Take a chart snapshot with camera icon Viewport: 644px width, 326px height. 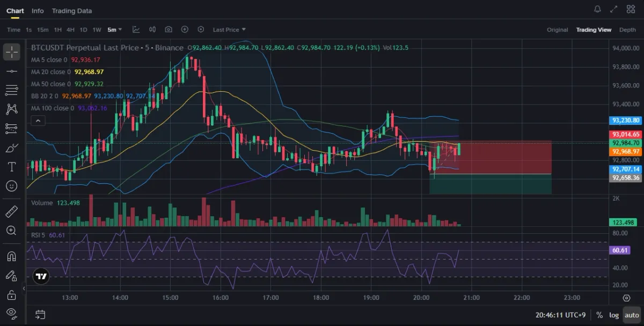(x=169, y=29)
